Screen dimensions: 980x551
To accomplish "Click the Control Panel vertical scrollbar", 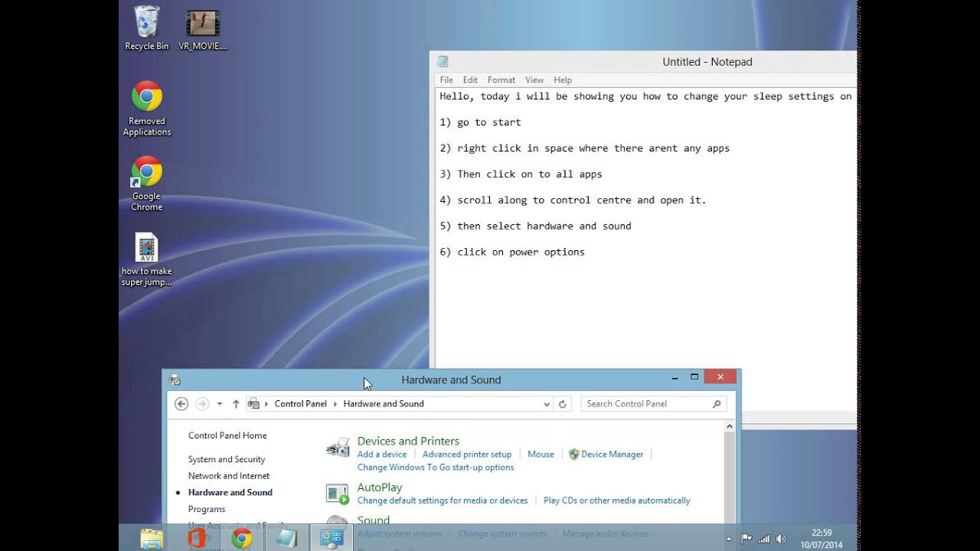I will click(730, 473).
